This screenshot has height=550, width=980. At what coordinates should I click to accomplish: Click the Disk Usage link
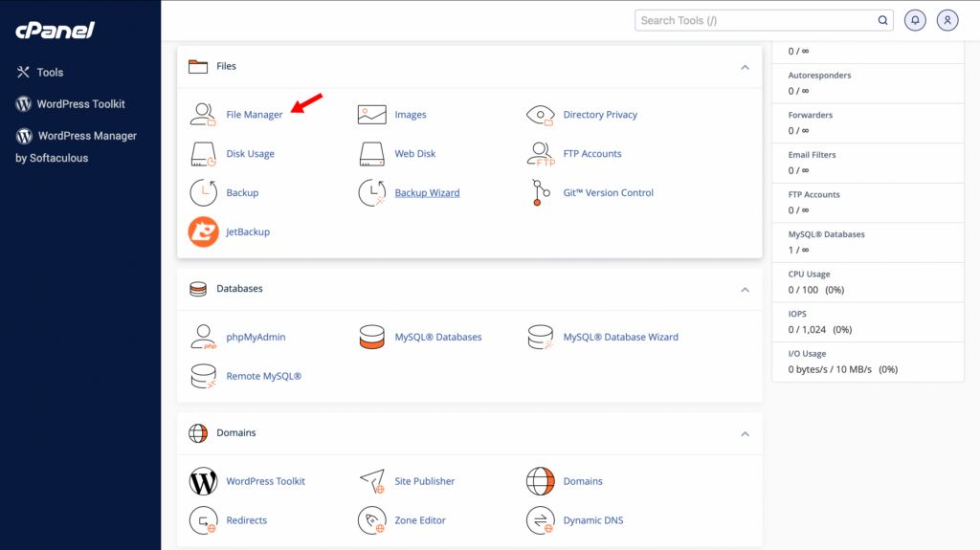[x=250, y=154]
